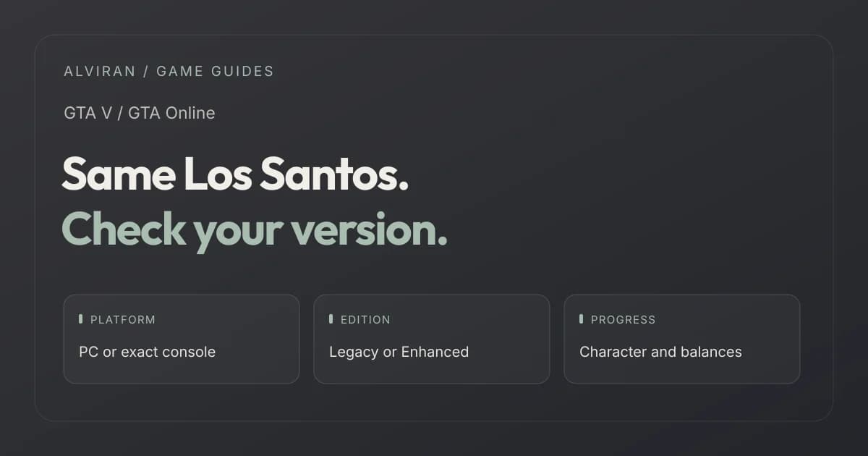This screenshot has width=868, height=456.
Task: Select the EDITION card label
Action: 365,319
